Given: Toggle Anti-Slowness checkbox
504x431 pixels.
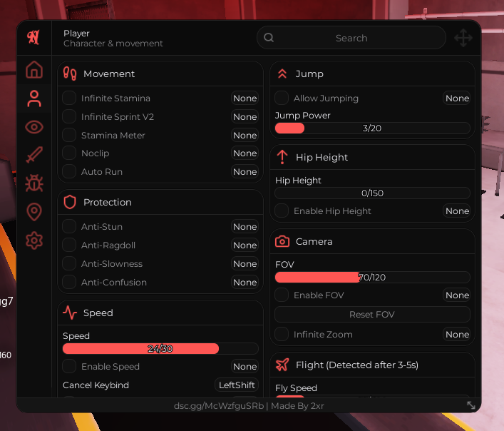Looking at the screenshot, I should click(69, 263).
